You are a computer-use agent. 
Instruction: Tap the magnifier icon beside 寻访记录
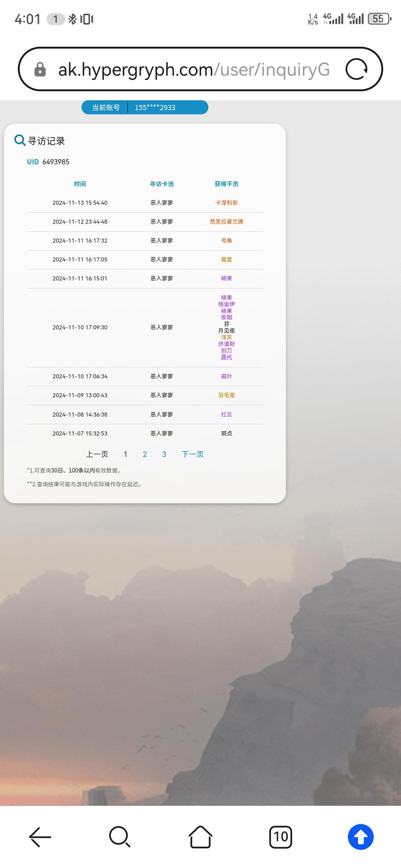pos(20,140)
